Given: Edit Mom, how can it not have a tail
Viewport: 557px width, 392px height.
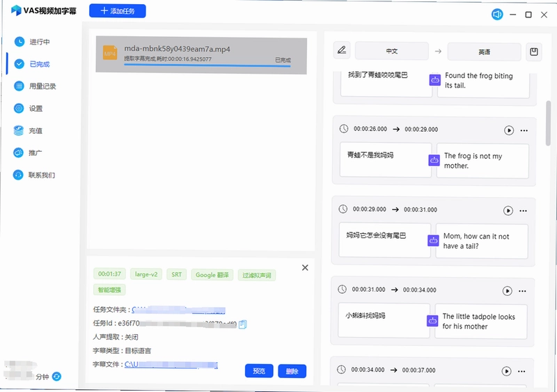Looking at the screenshot, I should click(482, 242).
